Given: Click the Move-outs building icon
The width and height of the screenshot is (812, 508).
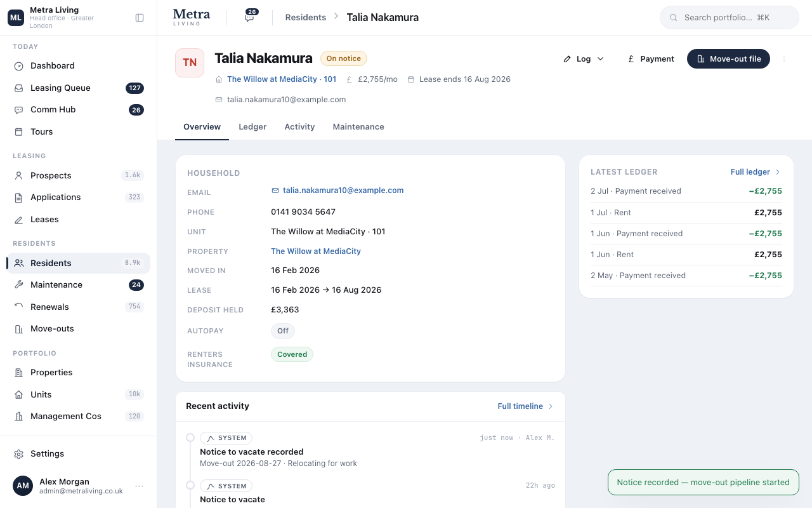Looking at the screenshot, I should coord(19,329).
